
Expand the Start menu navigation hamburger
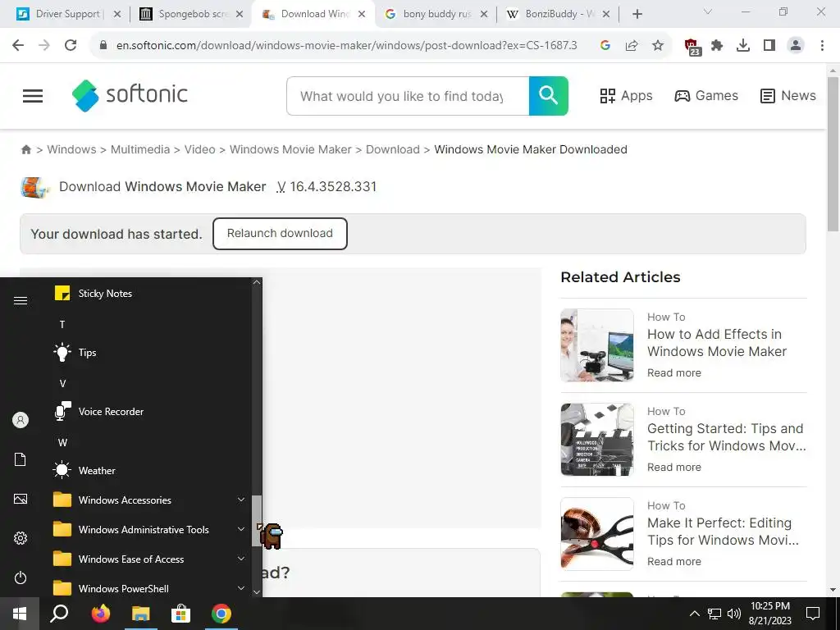point(21,300)
